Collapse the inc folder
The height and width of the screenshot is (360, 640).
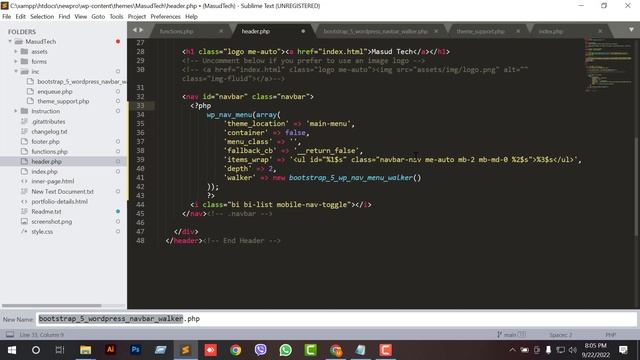coord(16,71)
